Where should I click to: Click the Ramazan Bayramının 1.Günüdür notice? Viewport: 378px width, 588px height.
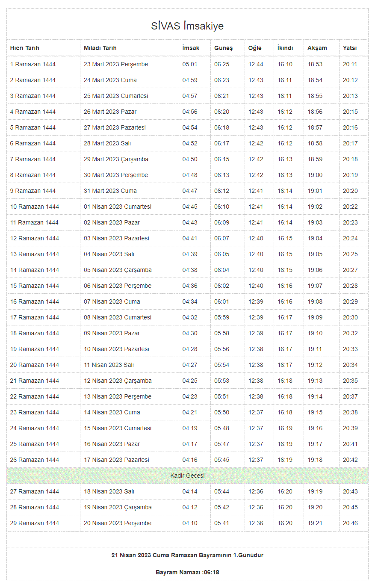click(x=187, y=555)
